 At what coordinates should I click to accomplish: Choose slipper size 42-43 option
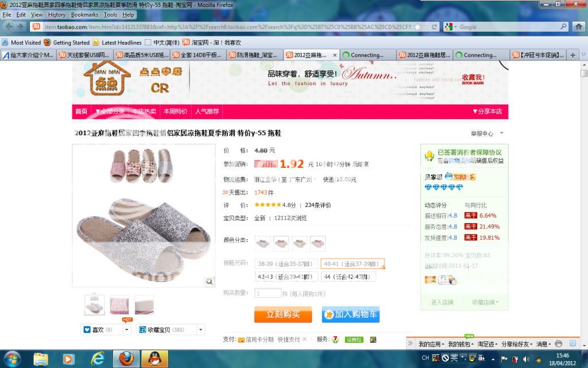click(285, 277)
